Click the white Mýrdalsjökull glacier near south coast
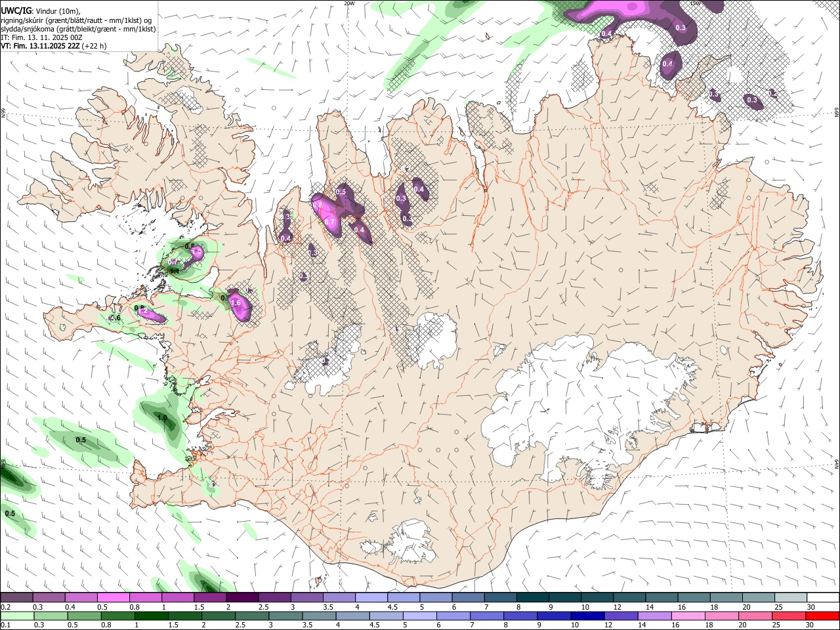840x630 pixels. [412, 541]
